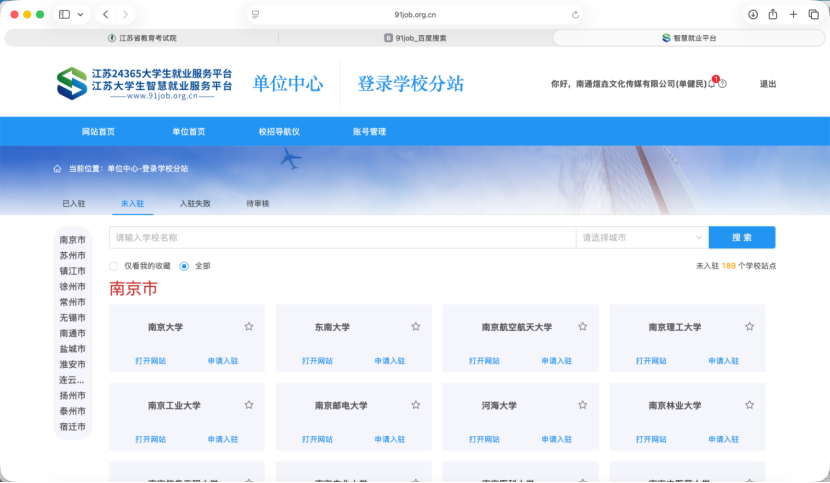This screenshot has width=830, height=483.
Task: Switch to the 已入驻 tab
Action: tap(74, 203)
